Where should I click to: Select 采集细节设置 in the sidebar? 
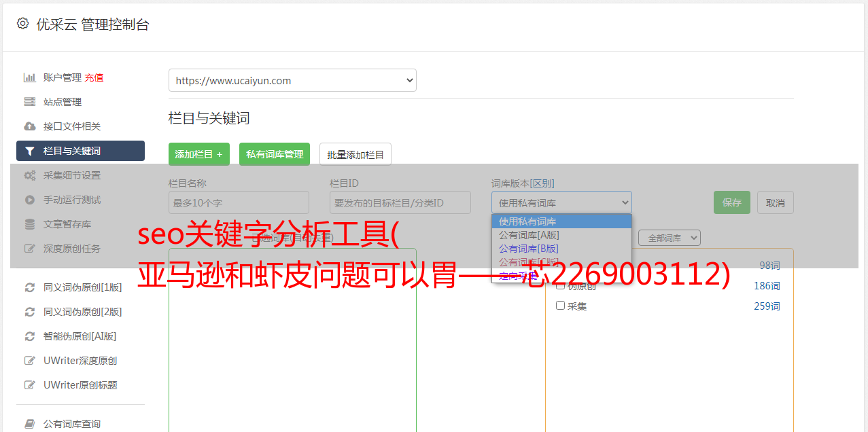[x=72, y=175]
